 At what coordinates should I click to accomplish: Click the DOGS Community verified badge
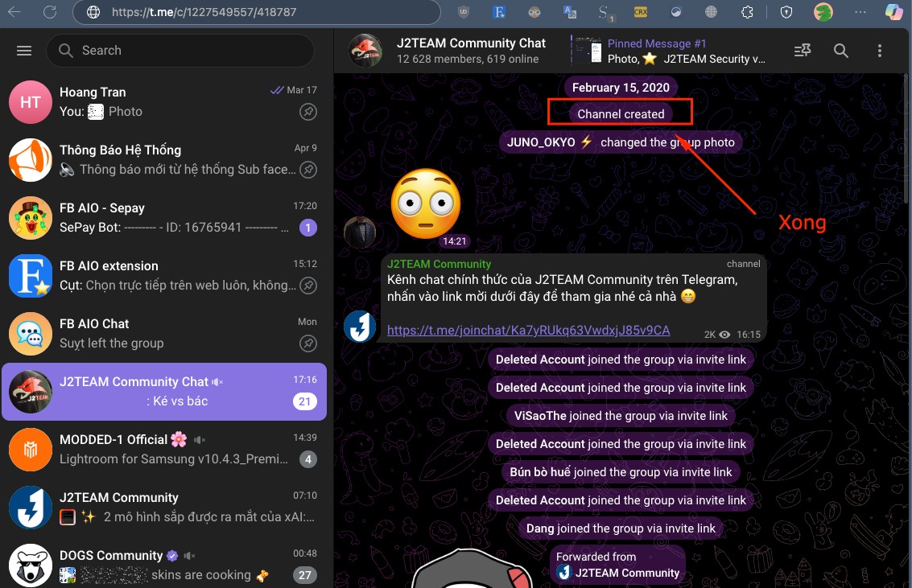click(x=172, y=556)
